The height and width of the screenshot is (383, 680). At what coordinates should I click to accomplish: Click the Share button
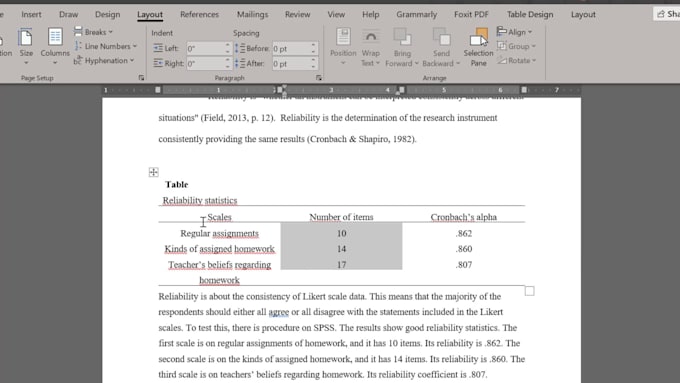667,14
